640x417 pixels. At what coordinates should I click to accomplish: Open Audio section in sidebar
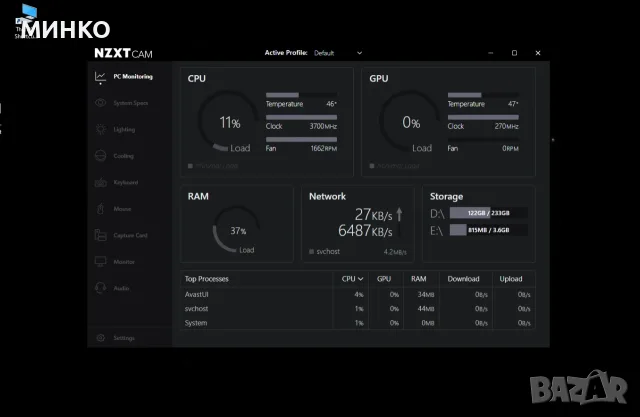click(x=121, y=288)
